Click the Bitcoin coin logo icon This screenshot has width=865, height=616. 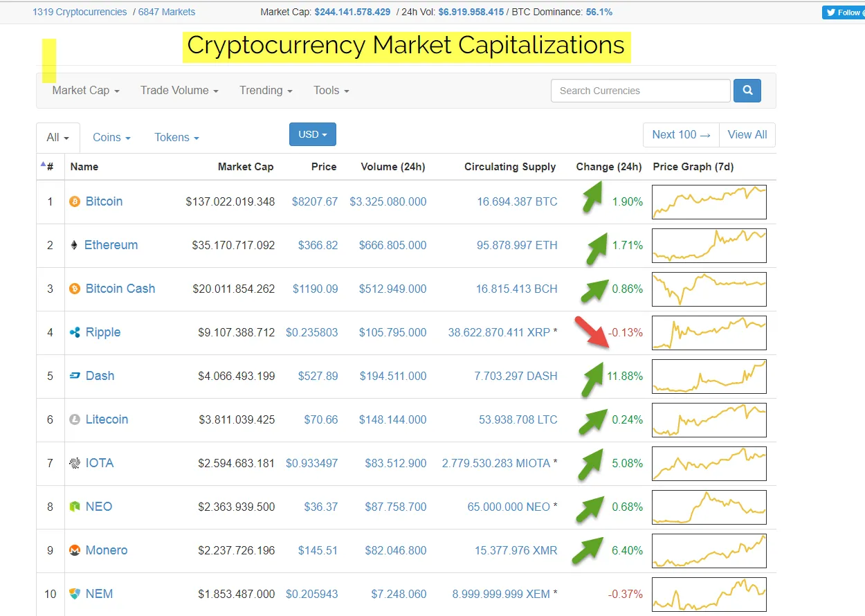75,202
